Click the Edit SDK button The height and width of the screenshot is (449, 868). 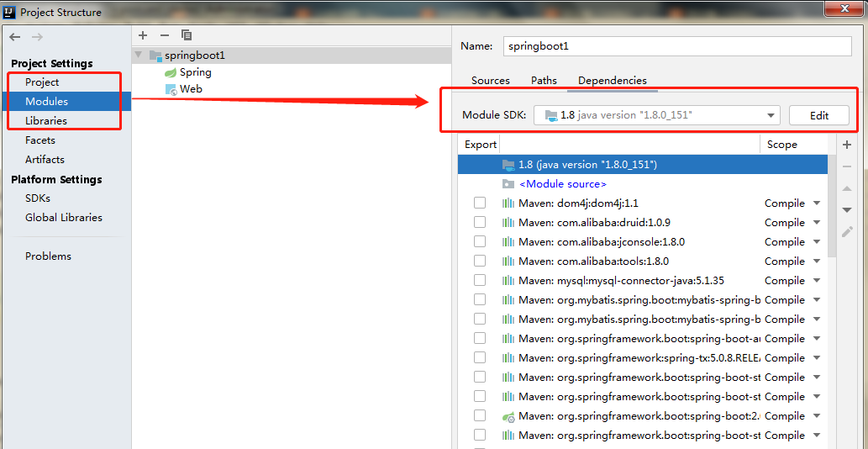[x=818, y=116]
